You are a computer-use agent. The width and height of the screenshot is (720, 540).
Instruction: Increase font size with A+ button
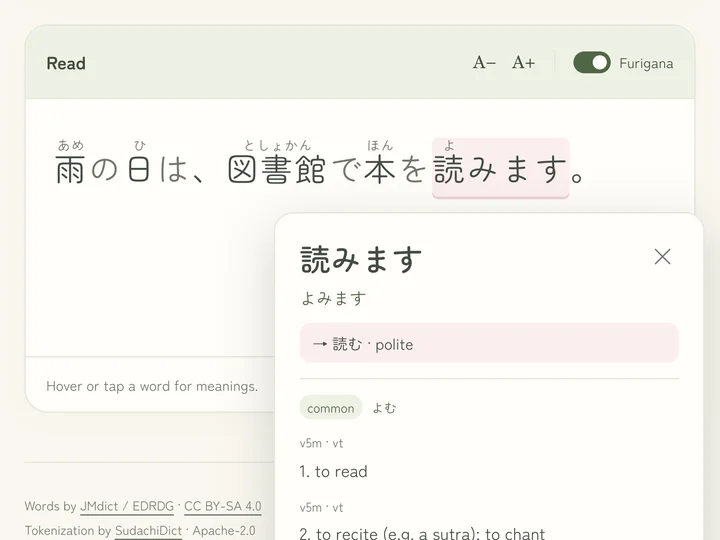pyautogui.click(x=523, y=62)
